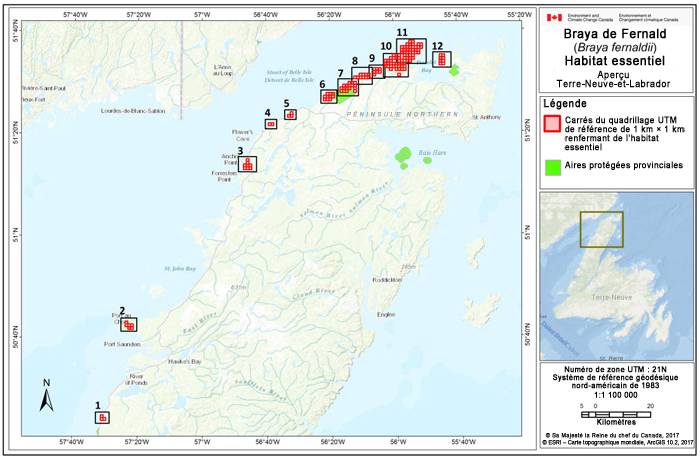This screenshot has height=458, width=700.
Task: Select critical habitat marker number 1
Action: [x=101, y=417]
